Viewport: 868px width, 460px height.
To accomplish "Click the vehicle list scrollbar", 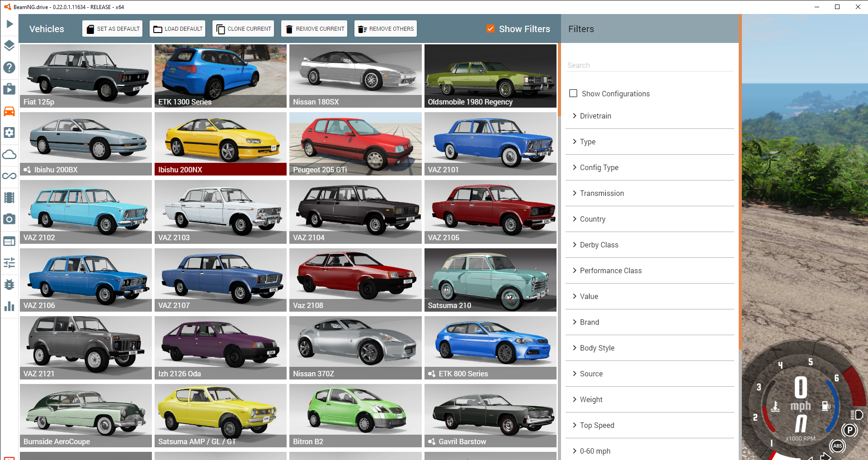I will coord(559,80).
